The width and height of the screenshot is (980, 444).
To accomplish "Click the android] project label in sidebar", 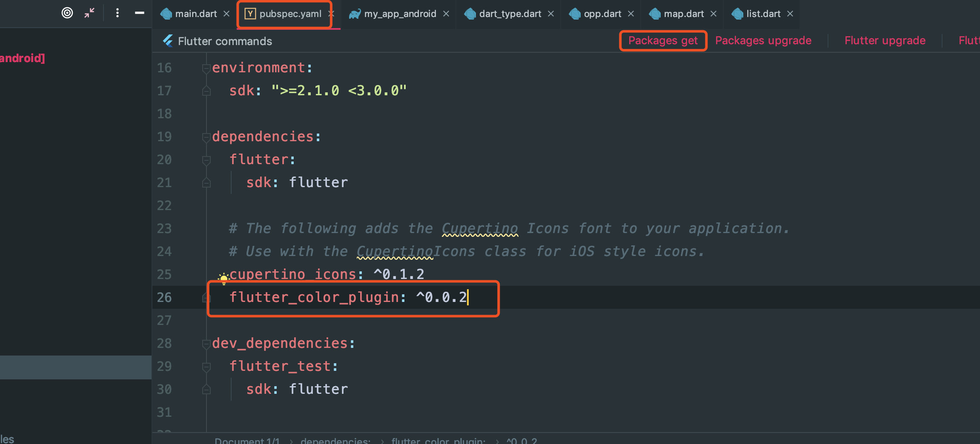I will pos(22,58).
